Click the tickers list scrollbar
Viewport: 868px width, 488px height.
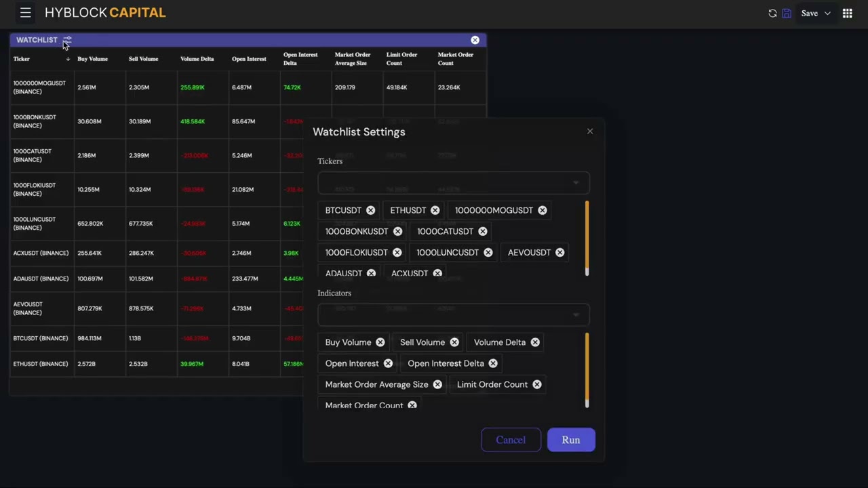tap(587, 238)
